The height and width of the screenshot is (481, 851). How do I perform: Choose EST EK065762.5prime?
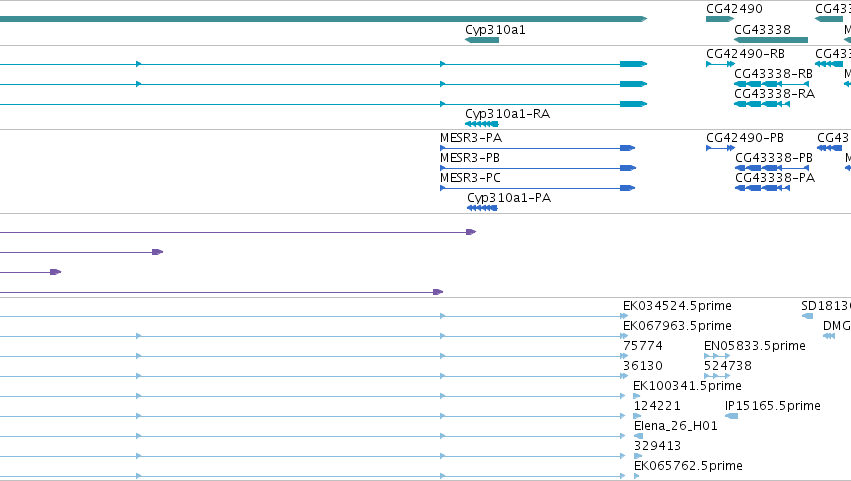click(637, 476)
